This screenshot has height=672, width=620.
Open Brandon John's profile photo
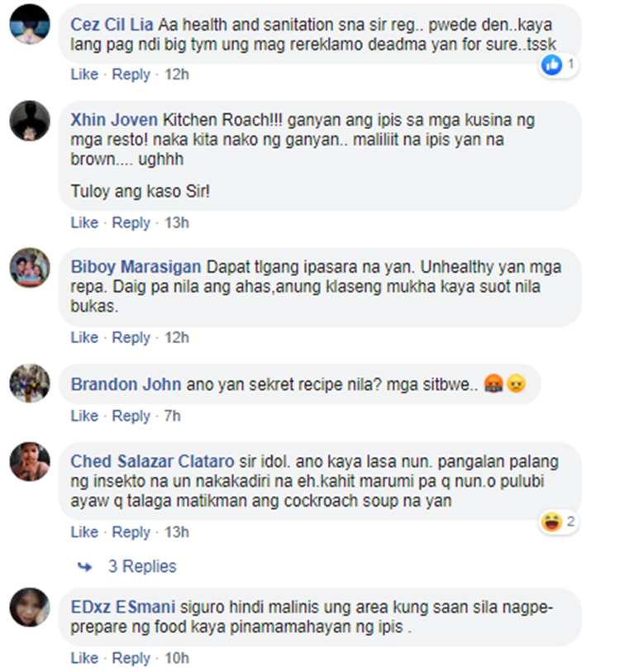(30, 384)
